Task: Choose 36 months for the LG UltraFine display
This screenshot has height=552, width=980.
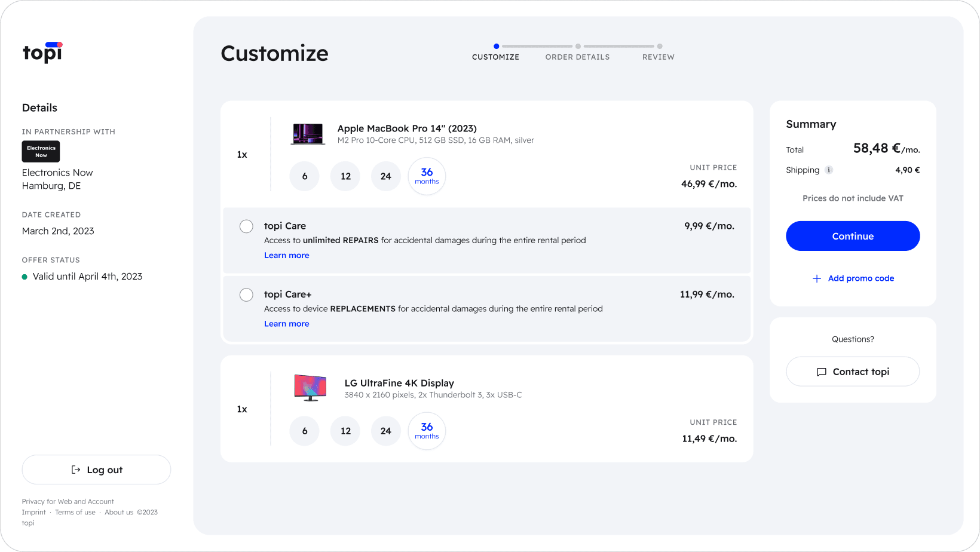Action: tap(427, 431)
